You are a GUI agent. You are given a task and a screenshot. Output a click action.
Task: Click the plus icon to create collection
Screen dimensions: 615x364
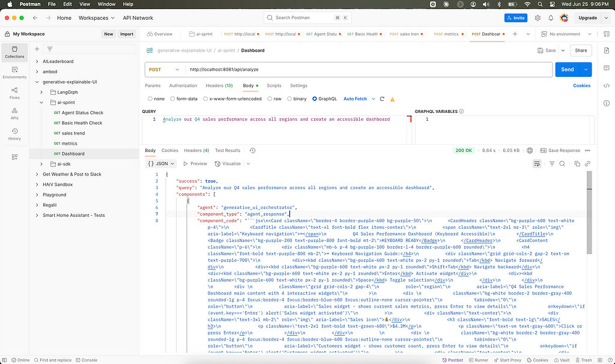37,49
